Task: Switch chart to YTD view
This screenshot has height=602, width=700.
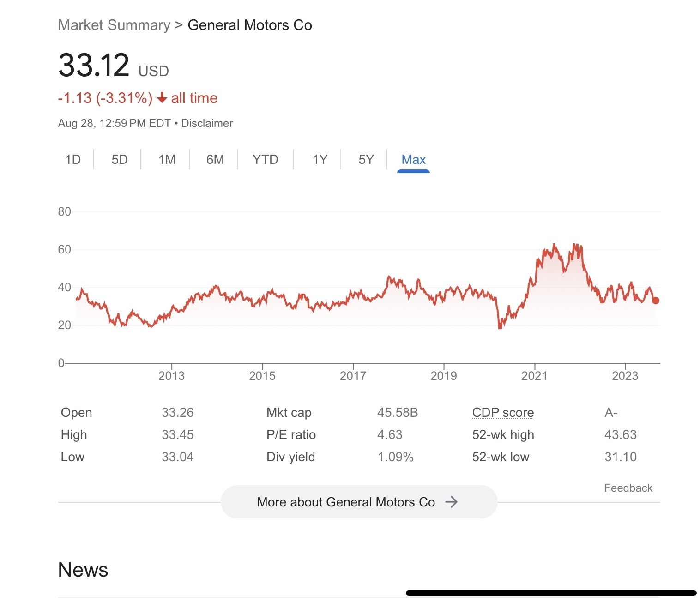Action: click(265, 159)
